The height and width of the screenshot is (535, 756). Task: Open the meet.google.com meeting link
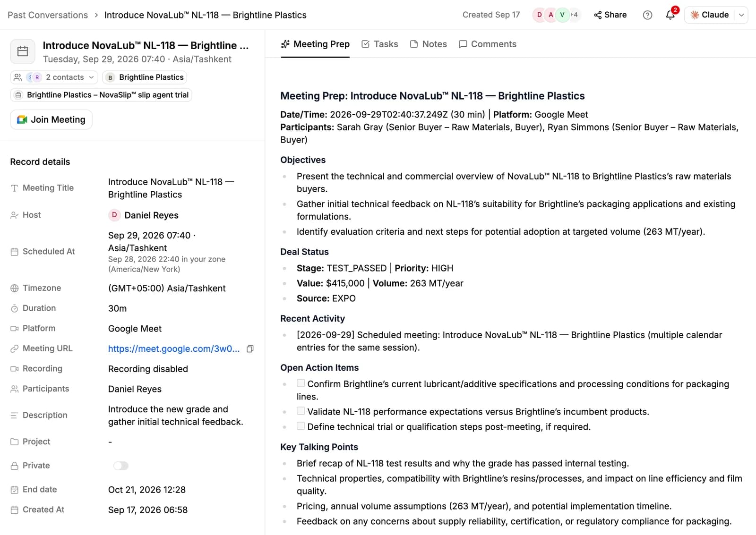tap(174, 349)
